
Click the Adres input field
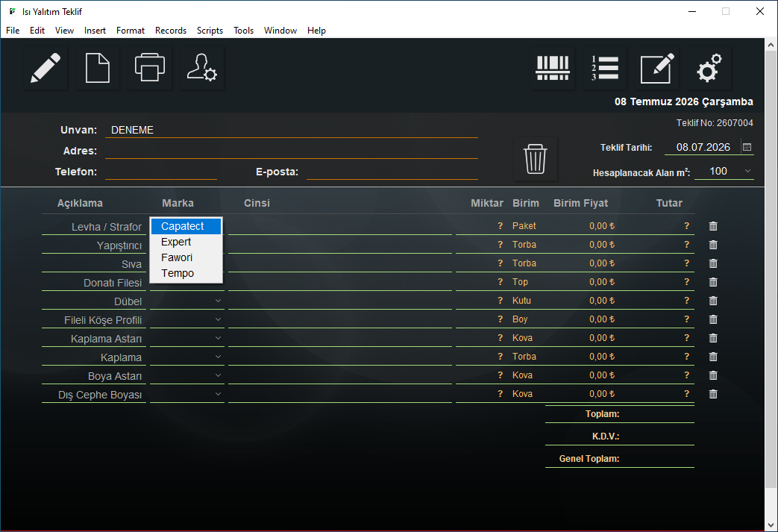pos(291,151)
